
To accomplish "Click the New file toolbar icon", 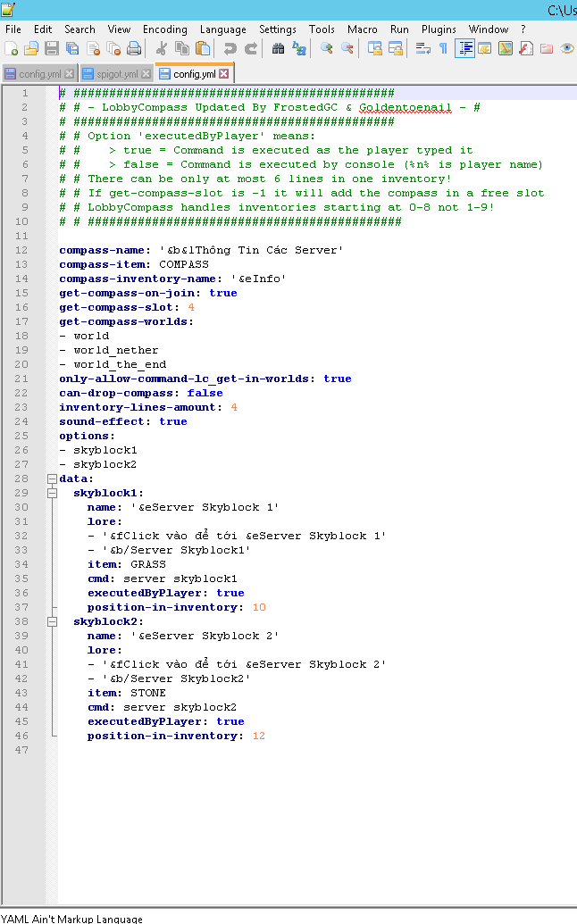I will (x=12, y=49).
